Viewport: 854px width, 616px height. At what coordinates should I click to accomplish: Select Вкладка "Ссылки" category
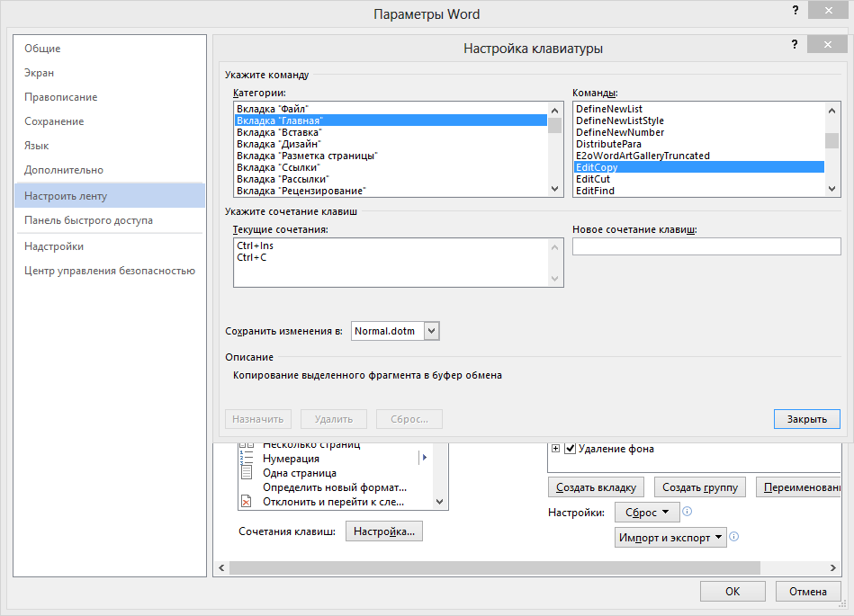point(391,167)
